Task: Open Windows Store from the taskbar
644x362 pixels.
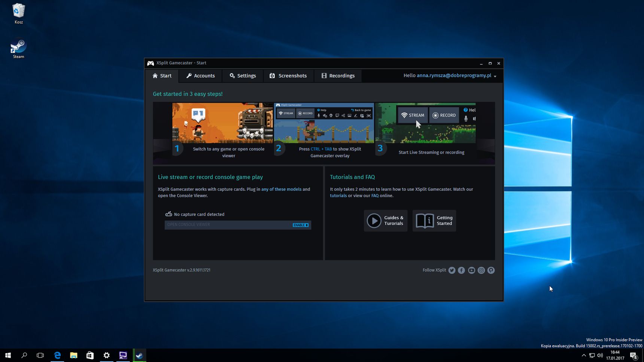Action: (x=90, y=355)
